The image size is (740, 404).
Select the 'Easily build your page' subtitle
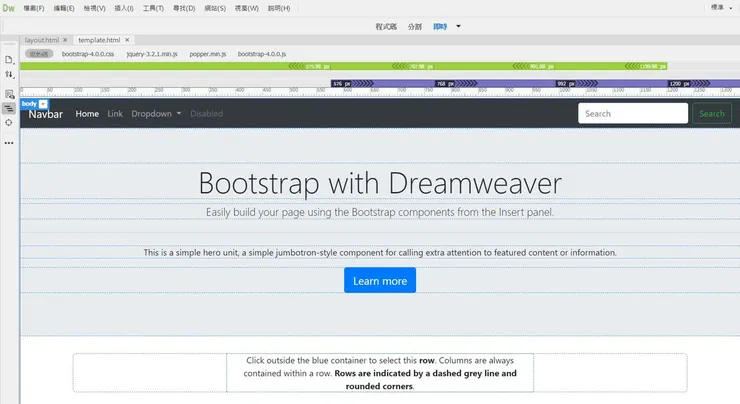(x=380, y=212)
